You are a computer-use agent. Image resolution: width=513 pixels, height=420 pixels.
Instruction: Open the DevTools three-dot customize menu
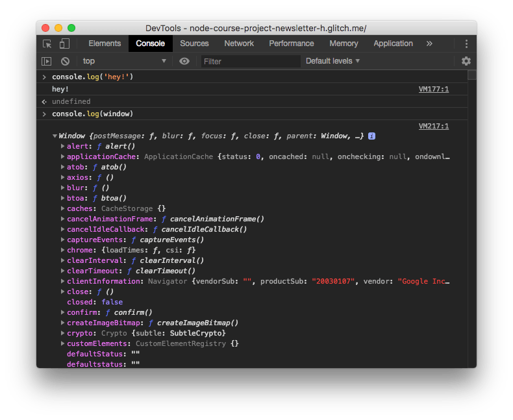466,43
